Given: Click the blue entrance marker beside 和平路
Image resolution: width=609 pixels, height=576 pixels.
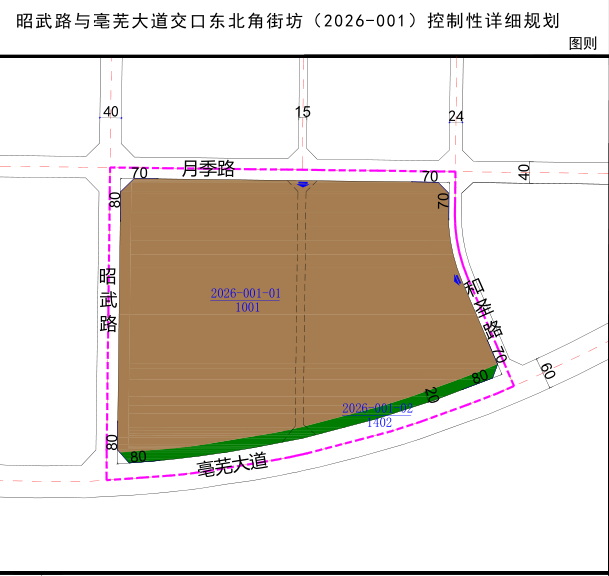Looking at the screenshot, I should click(x=457, y=279).
